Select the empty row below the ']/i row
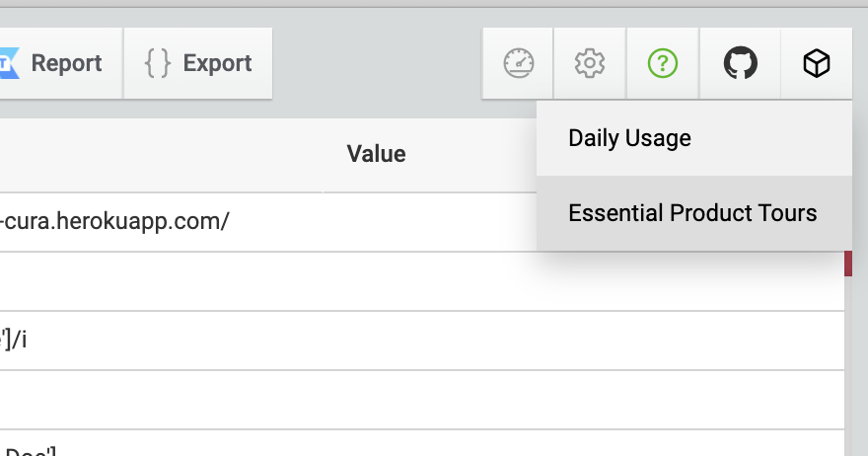868x456 pixels. 422,400
